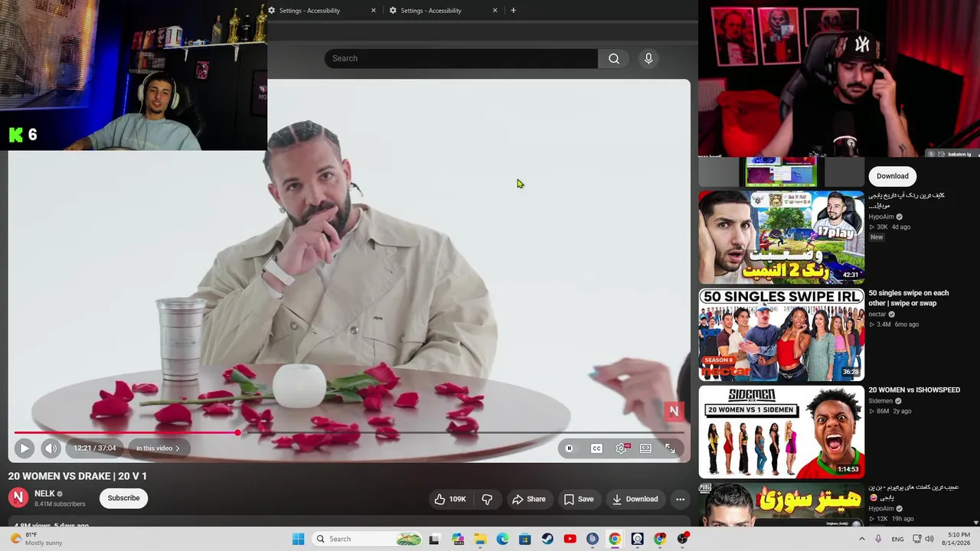Close the first Settings - Accessibility tab

pyautogui.click(x=374, y=11)
